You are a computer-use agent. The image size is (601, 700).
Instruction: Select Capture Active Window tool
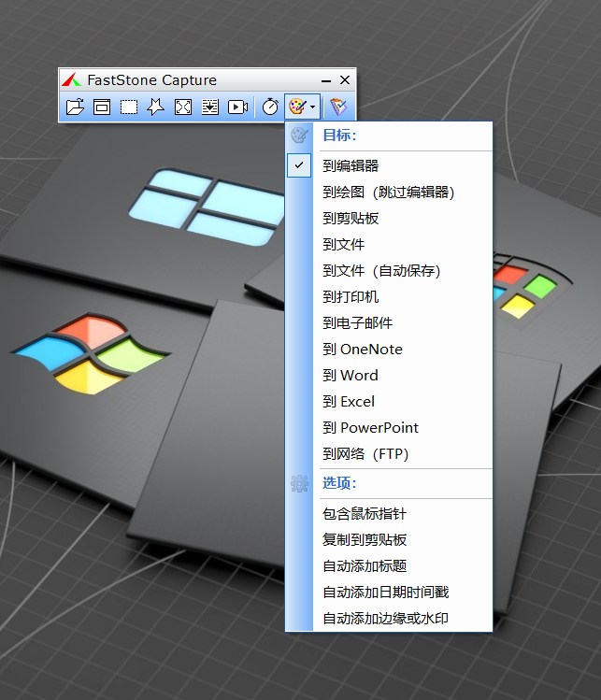[x=102, y=107]
